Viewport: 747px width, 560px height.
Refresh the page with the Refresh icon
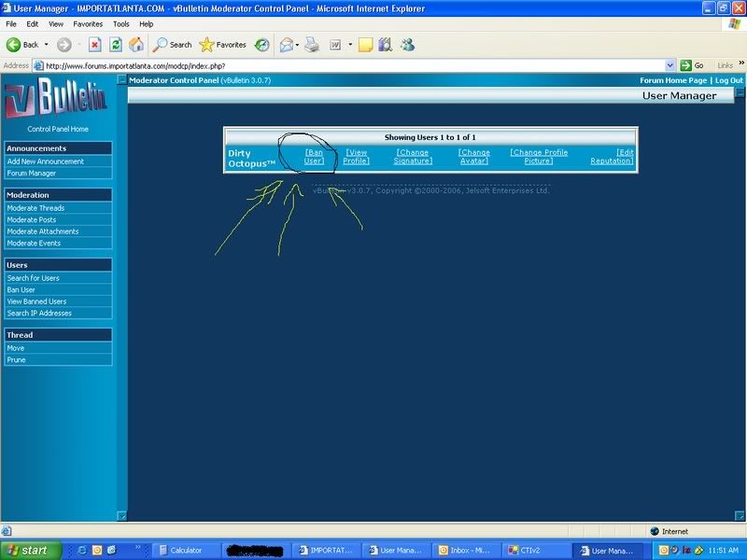[116, 44]
